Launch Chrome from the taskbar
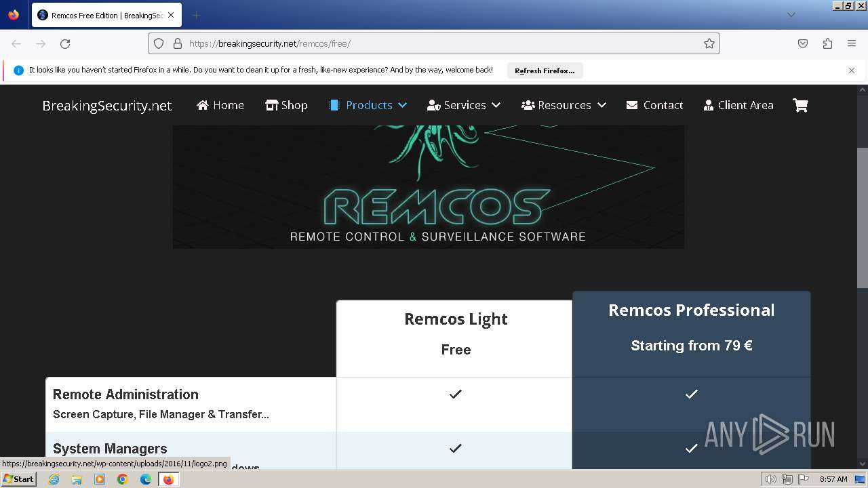This screenshot has width=868, height=488. point(123,479)
